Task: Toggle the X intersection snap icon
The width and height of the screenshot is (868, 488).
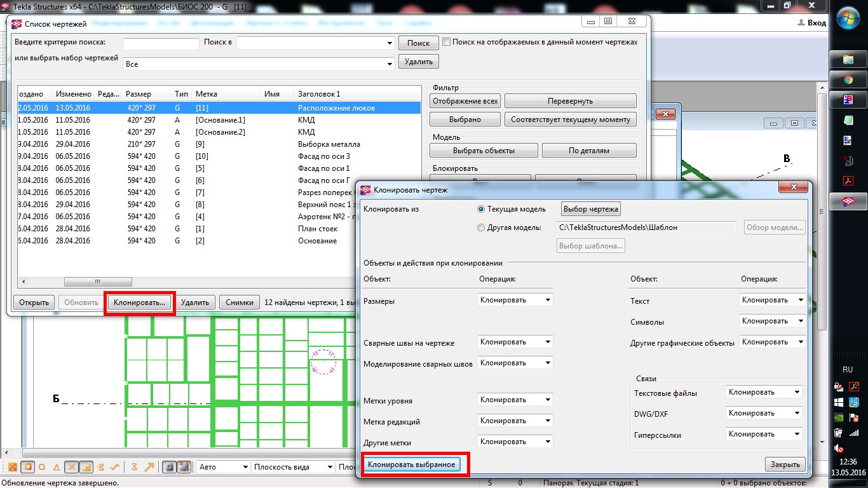Action: click(72, 467)
